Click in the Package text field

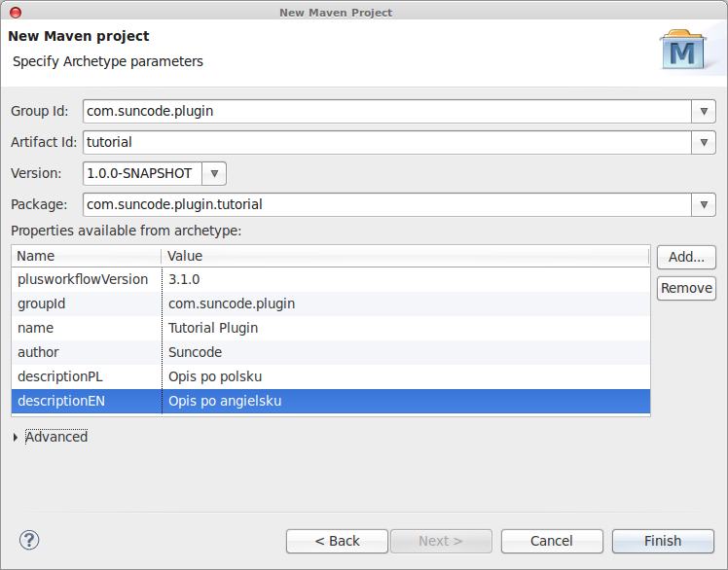tap(387, 204)
